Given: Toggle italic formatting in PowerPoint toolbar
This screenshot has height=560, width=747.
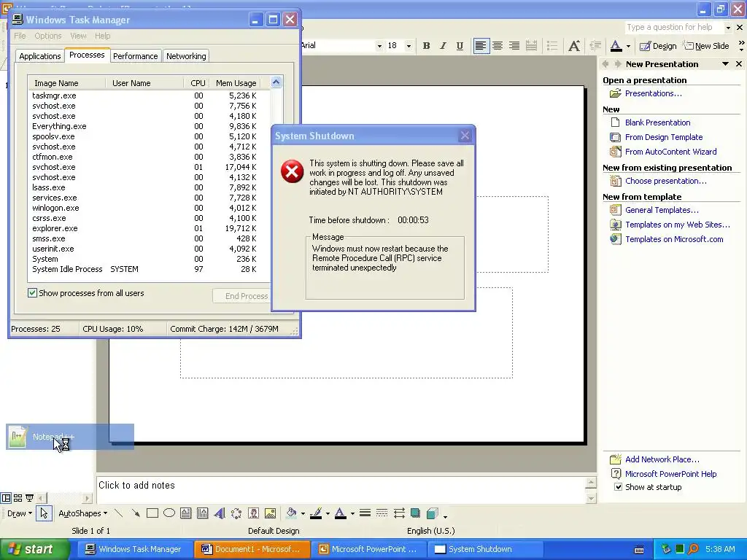Looking at the screenshot, I should click(443, 46).
